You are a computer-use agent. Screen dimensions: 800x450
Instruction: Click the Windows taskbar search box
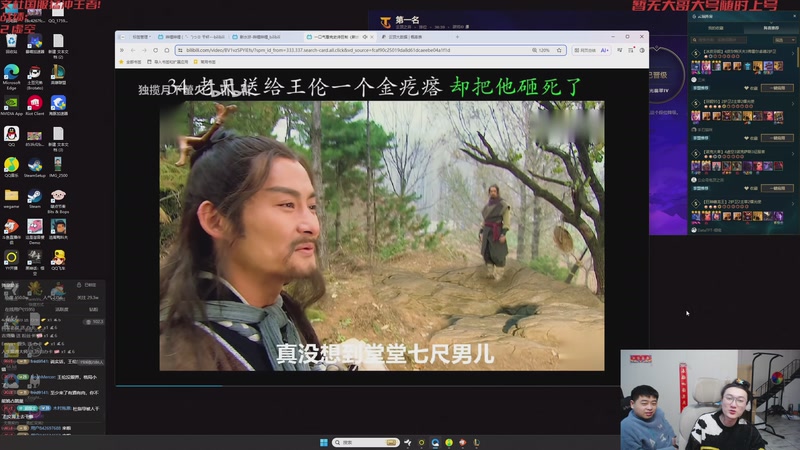pyautogui.click(x=365, y=442)
